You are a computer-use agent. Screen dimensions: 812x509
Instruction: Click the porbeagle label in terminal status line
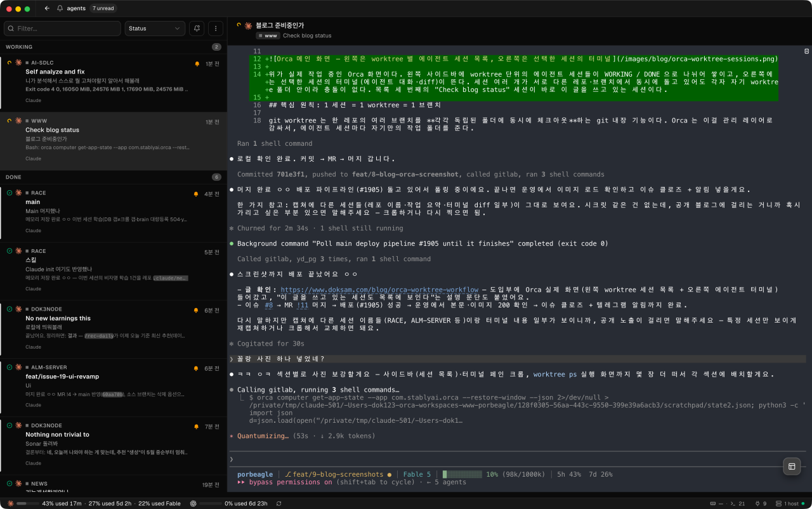coord(255,474)
